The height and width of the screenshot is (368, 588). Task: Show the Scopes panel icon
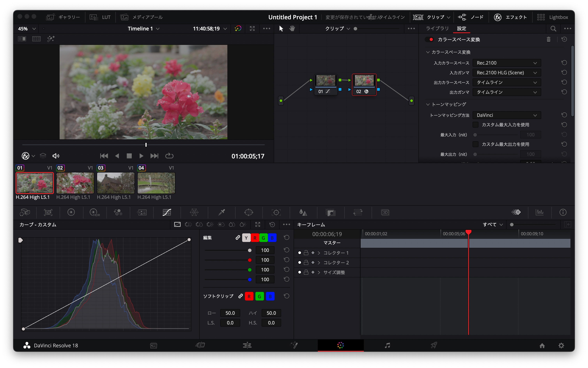(x=539, y=212)
